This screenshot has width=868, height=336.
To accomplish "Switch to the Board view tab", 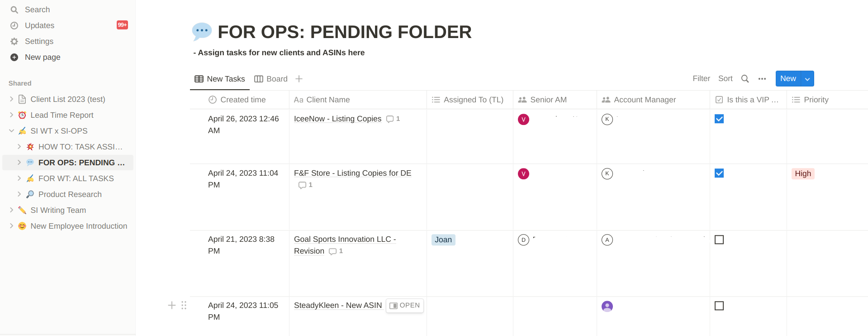I will point(271,79).
